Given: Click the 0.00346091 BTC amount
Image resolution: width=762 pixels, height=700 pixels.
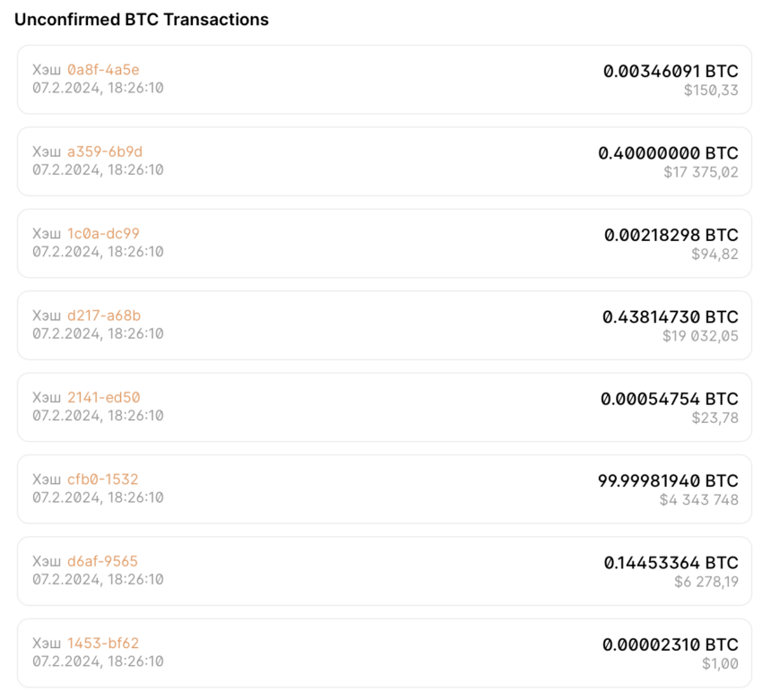Looking at the screenshot, I should pos(671,71).
